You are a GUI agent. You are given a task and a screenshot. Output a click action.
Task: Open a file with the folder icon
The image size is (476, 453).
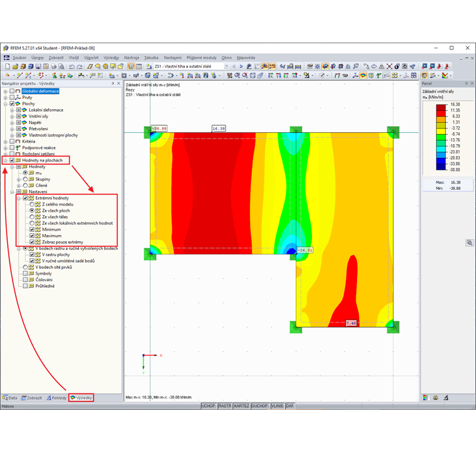(15, 66)
